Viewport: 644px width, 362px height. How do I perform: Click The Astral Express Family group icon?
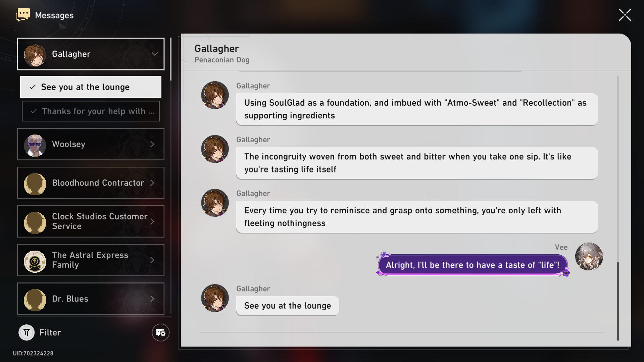click(x=35, y=261)
